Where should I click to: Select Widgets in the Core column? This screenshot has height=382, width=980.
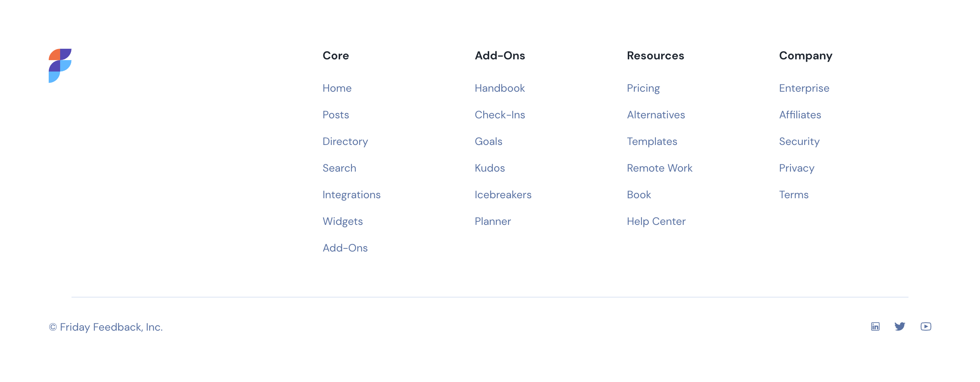tap(343, 221)
